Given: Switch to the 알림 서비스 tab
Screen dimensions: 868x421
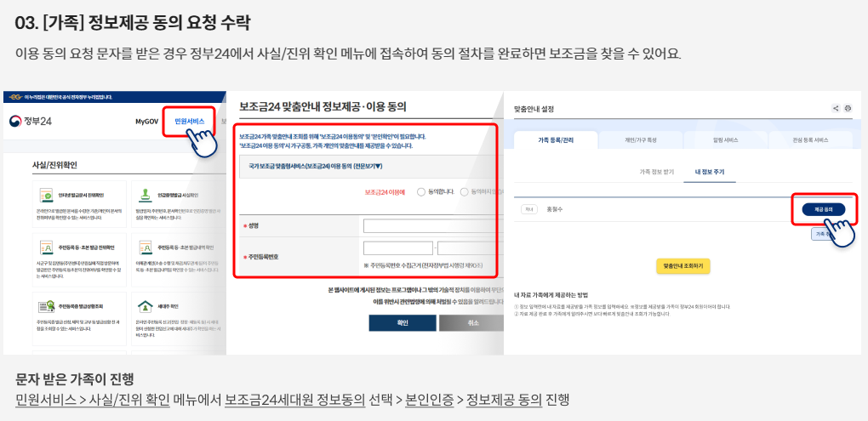Looking at the screenshot, I should click(725, 140).
